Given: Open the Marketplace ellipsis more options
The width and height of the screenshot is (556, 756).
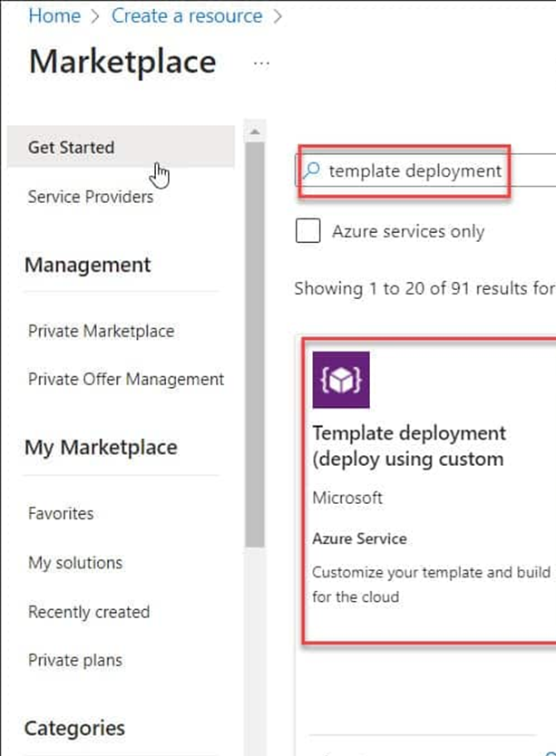Looking at the screenshot, I should click(x=261, y=63).
